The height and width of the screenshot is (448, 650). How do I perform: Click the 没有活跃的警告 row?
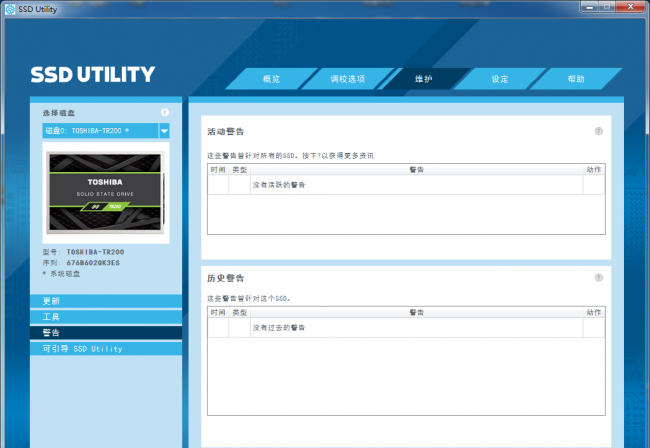click(x=406, y=185)
